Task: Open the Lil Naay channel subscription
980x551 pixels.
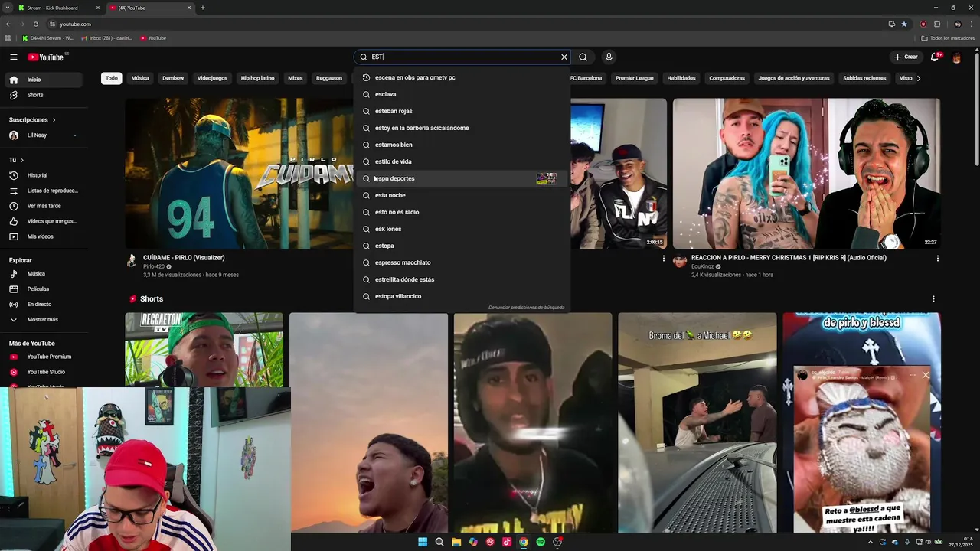Action: [44, 135]
